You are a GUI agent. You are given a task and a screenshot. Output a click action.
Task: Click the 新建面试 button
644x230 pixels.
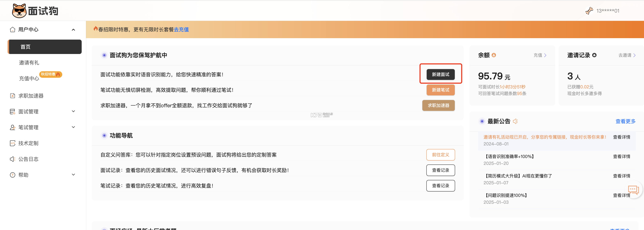click(441, 74)
